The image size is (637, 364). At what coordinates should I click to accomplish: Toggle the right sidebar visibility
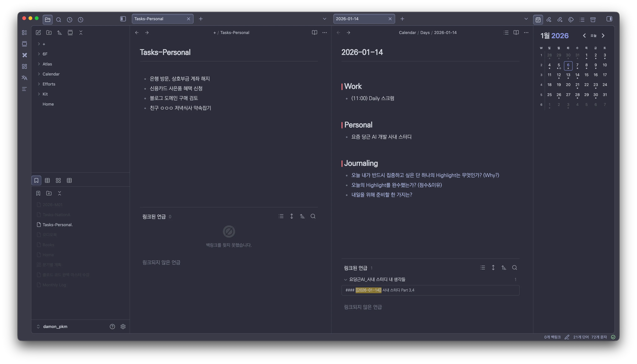[x=609, y=19]
